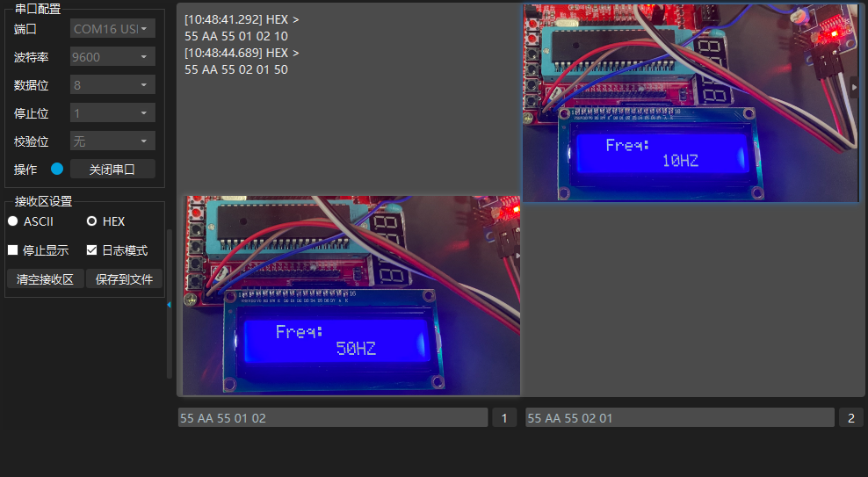Click log line 55 AA 55 02 01 50
The height and width of the screenshot is (477, 868).
(x=236, y=69)
